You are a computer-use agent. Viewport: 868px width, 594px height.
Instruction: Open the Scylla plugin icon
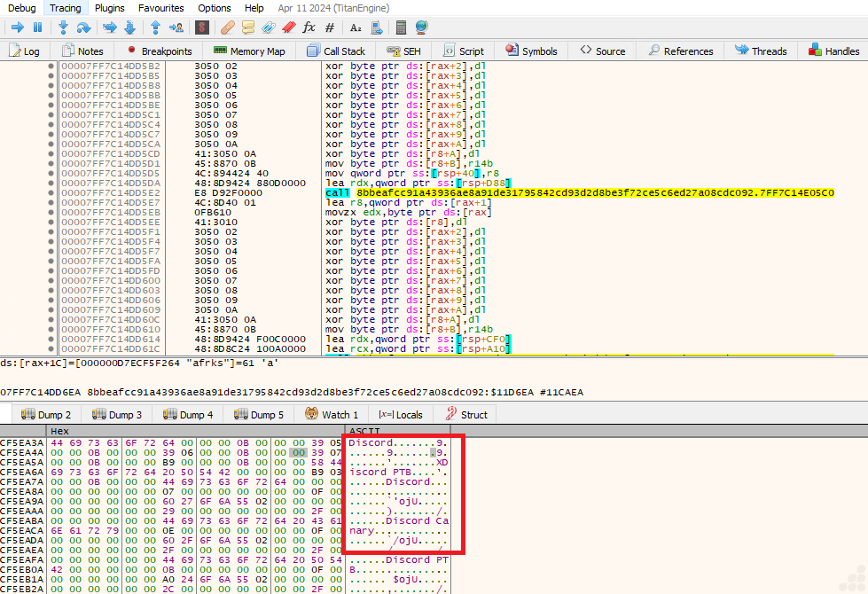[x=202, y=27]
